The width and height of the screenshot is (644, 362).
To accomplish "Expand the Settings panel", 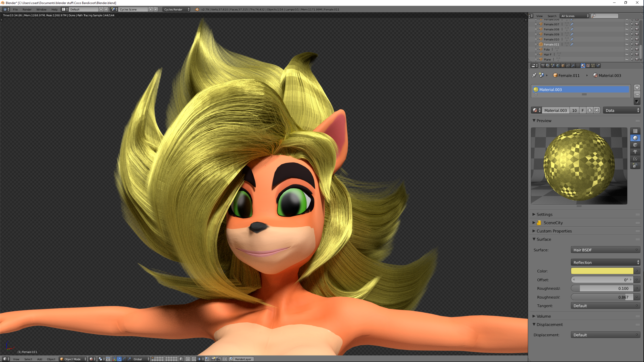I will (x=544, y=214).
